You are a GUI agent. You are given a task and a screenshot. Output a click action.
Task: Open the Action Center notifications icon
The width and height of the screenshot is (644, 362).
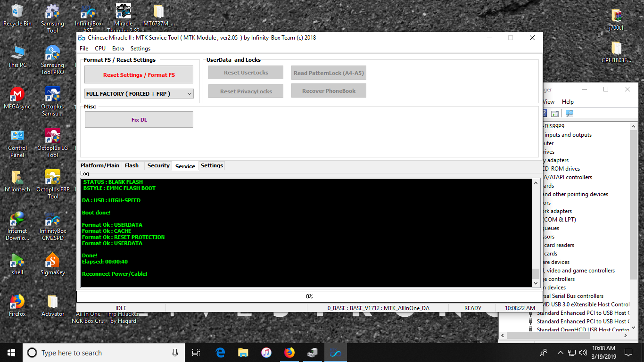[628, 353]
